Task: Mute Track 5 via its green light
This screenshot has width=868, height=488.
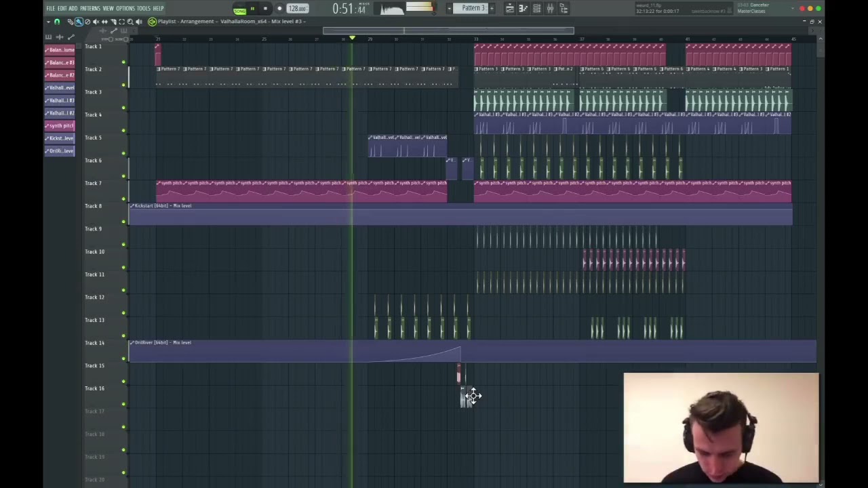Action: point(123,153)
